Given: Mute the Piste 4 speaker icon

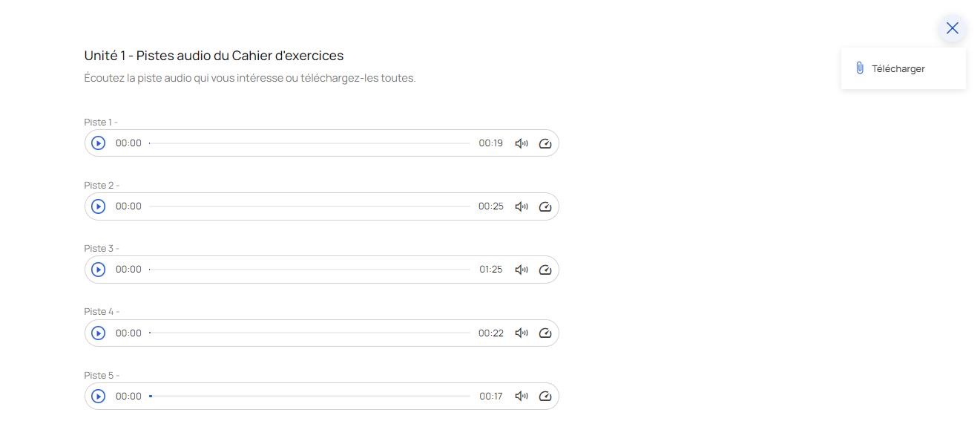Looking at the screenshot, I should tap(522, 333).
